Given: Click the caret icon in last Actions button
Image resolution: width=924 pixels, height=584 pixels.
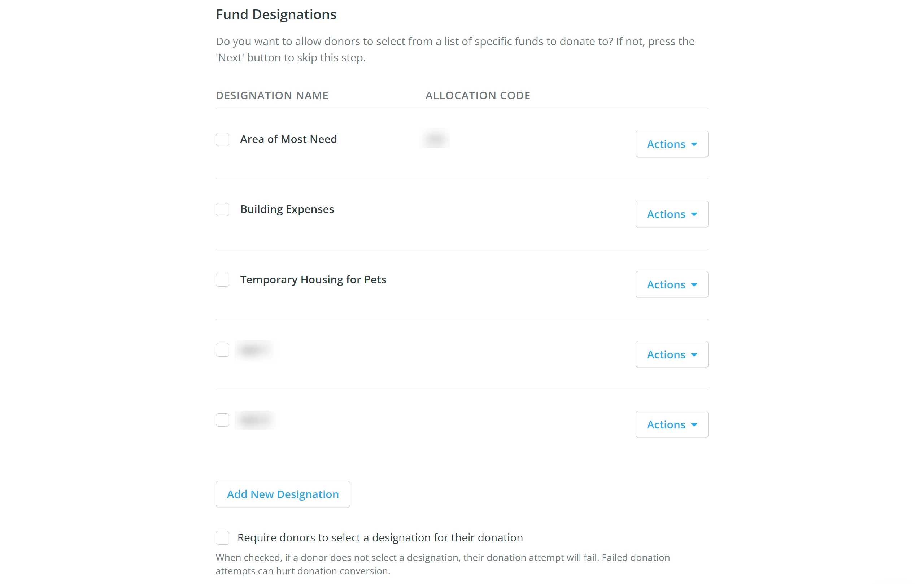Looking at the screenshot, I should click(695, 425).
